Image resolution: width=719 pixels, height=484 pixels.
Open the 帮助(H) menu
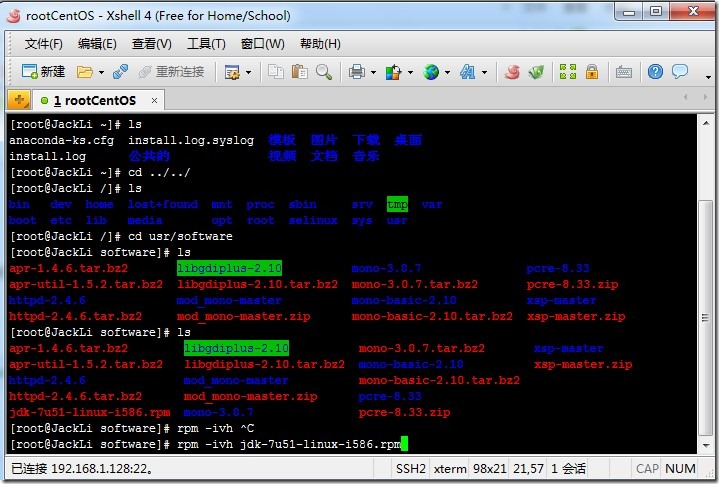click(320, 44)
